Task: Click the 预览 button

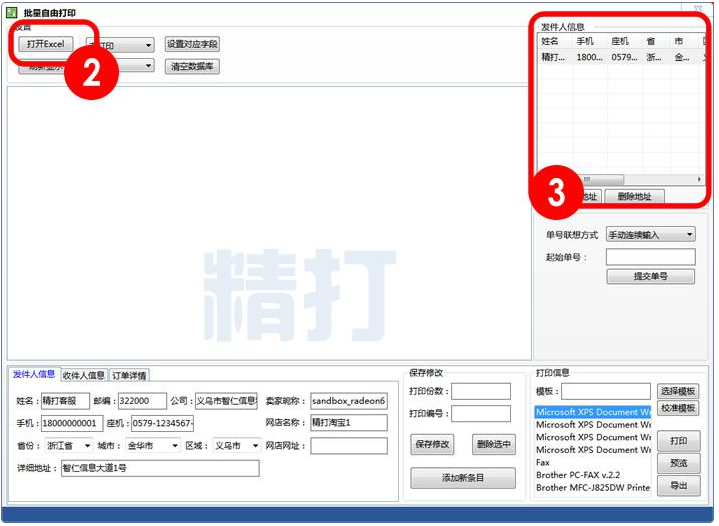Action: pos(679,463)
